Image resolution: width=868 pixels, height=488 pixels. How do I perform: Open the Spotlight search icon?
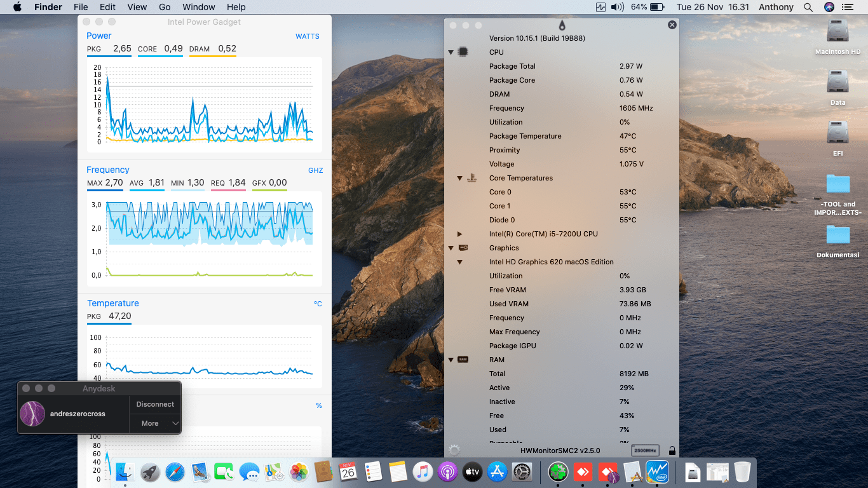click(x=808, y=7)
